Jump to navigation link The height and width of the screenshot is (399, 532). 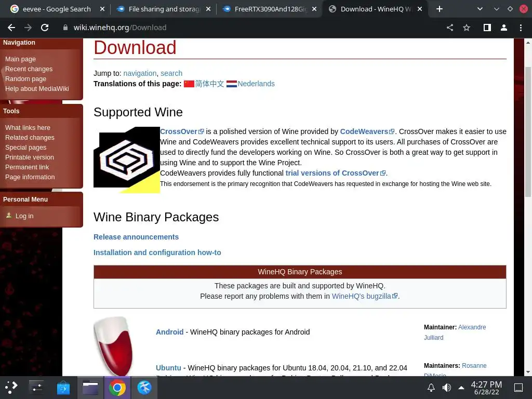[140, 73]
